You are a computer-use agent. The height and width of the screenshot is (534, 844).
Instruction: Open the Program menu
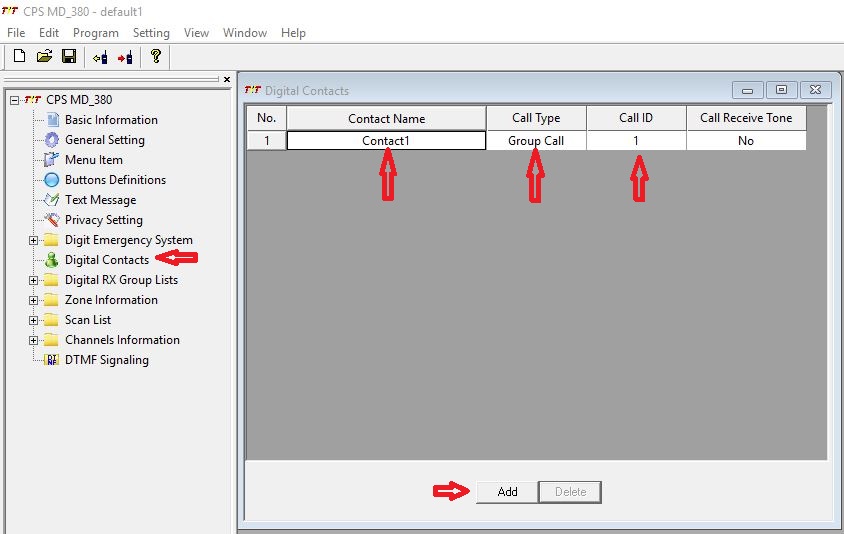[x=96, y=33]
